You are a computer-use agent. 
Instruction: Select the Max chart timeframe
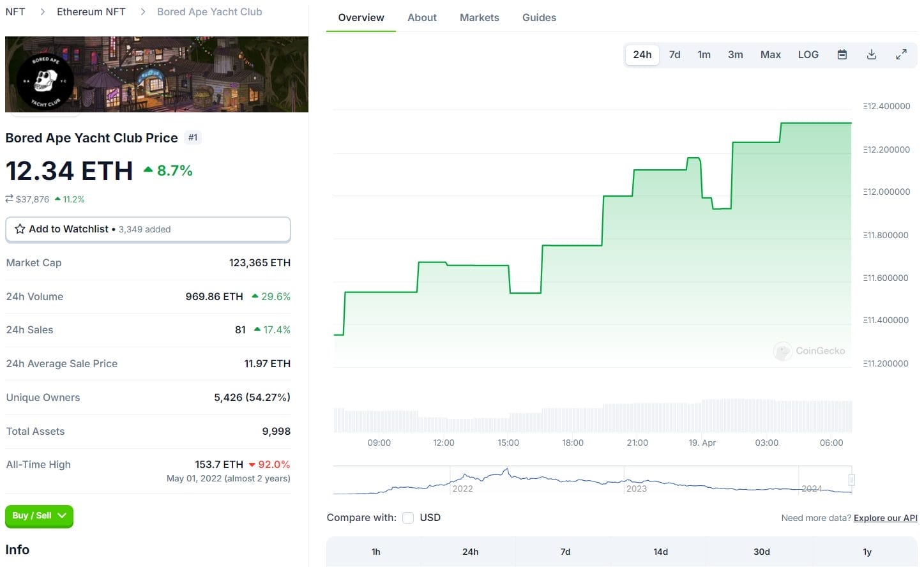770,54
